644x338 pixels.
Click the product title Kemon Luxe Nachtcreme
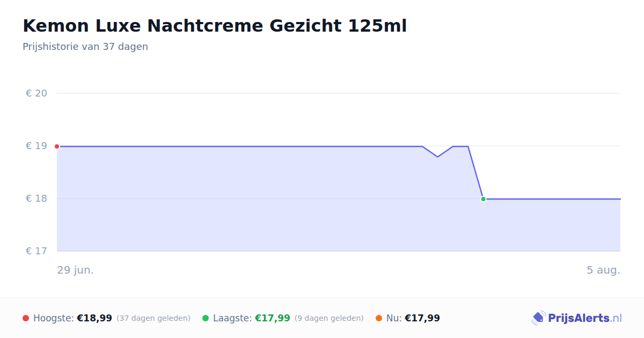[215, 26]
